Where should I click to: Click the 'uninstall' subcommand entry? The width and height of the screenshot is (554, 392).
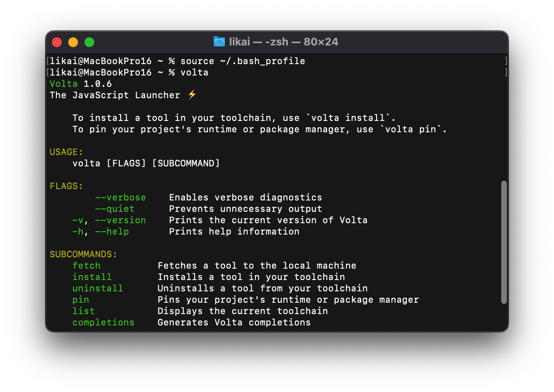(97, 288)
